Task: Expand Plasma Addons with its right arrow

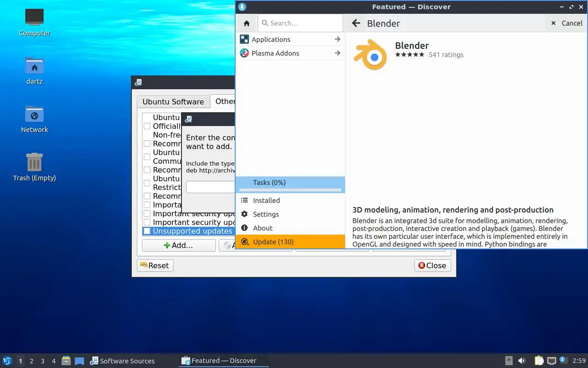Action: click(338, 53)
